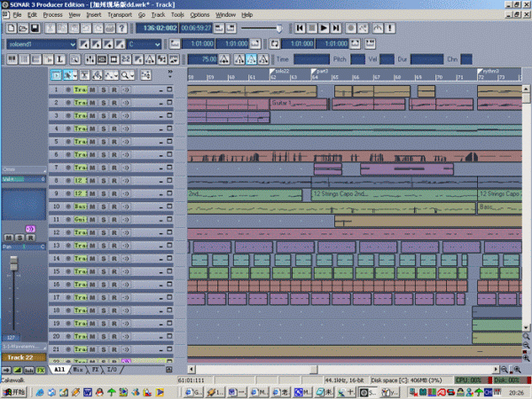The height and width of the screenshot is (399, 532).
Task: Switch to the FX track tab
Action: point(96,370)
